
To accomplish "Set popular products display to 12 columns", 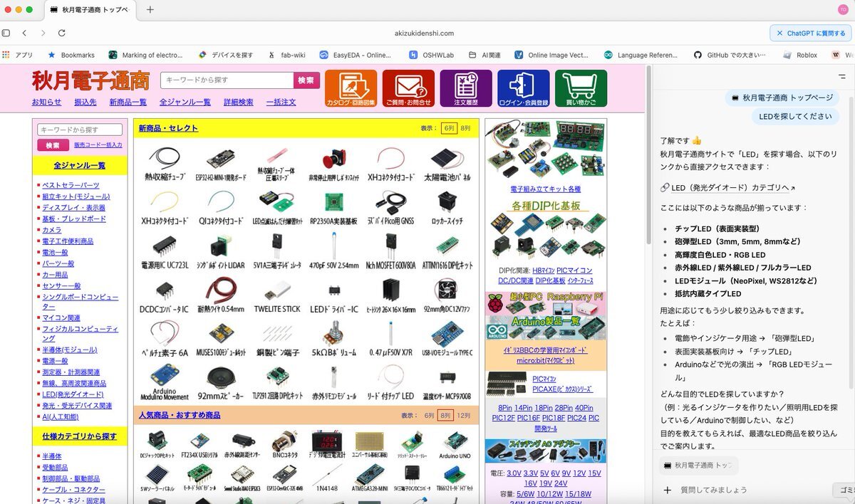I will click(x=464, y=415).
